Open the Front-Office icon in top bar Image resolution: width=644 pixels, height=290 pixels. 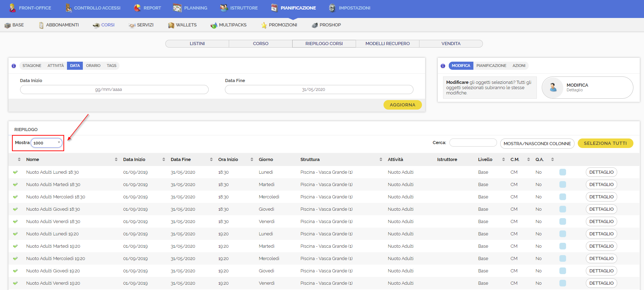pyautogui.click(x=12, y=8)
